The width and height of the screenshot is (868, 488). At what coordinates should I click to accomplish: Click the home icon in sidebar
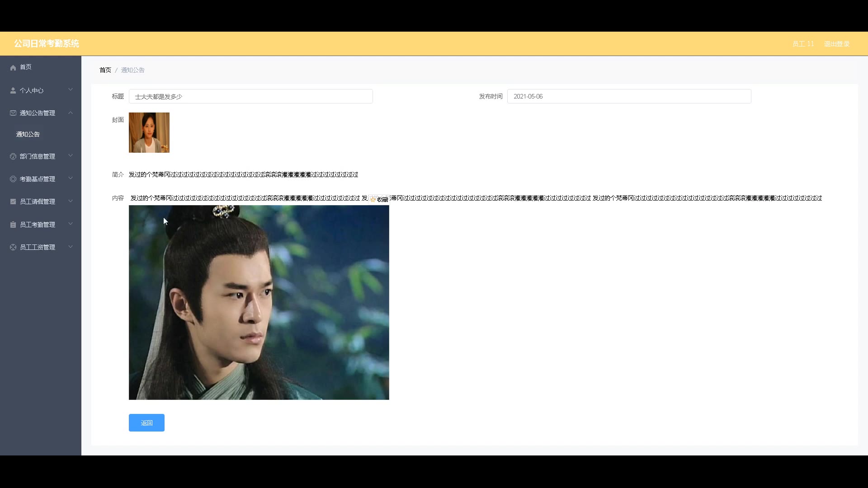coord(13,67)
